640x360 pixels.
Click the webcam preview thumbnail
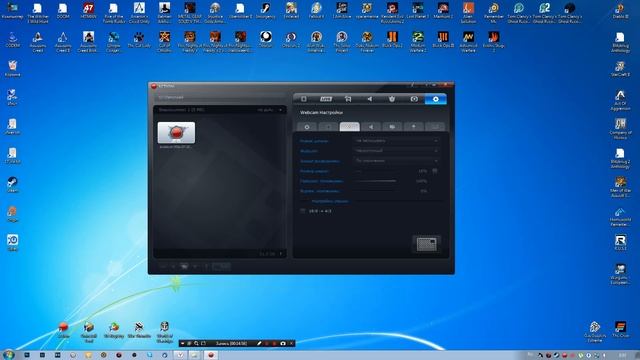pyautogui.click(x=427, y=244)
